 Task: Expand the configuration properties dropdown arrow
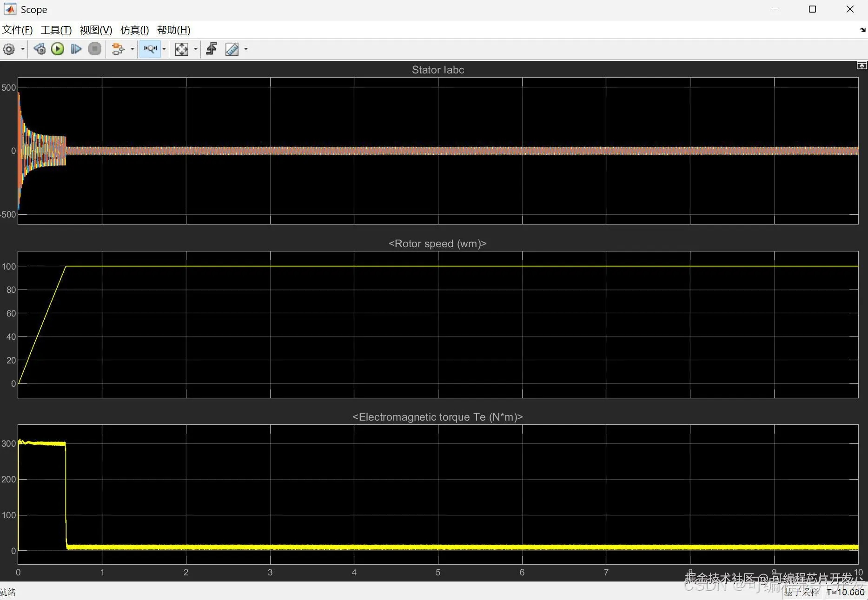click(x=22, y=49)
